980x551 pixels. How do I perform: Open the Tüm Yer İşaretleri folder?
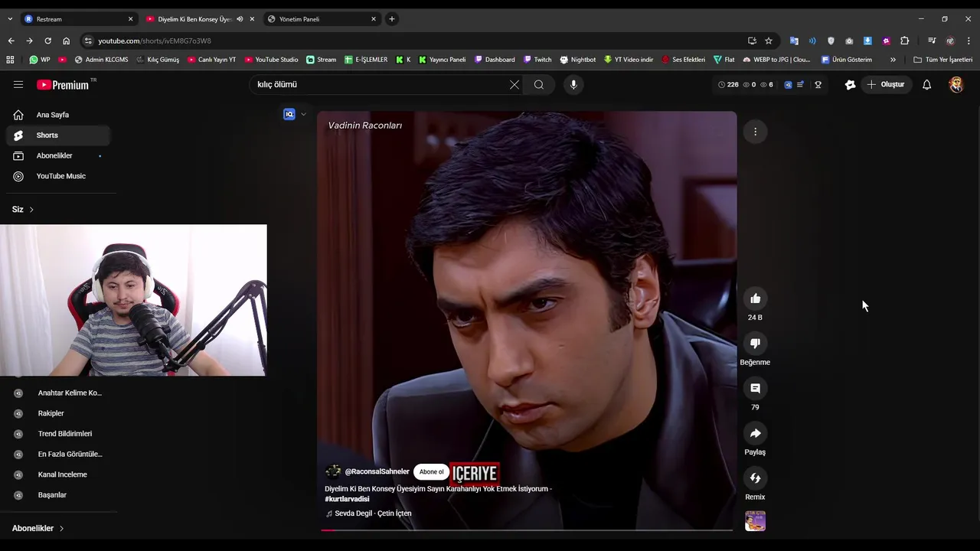point(942,60)
